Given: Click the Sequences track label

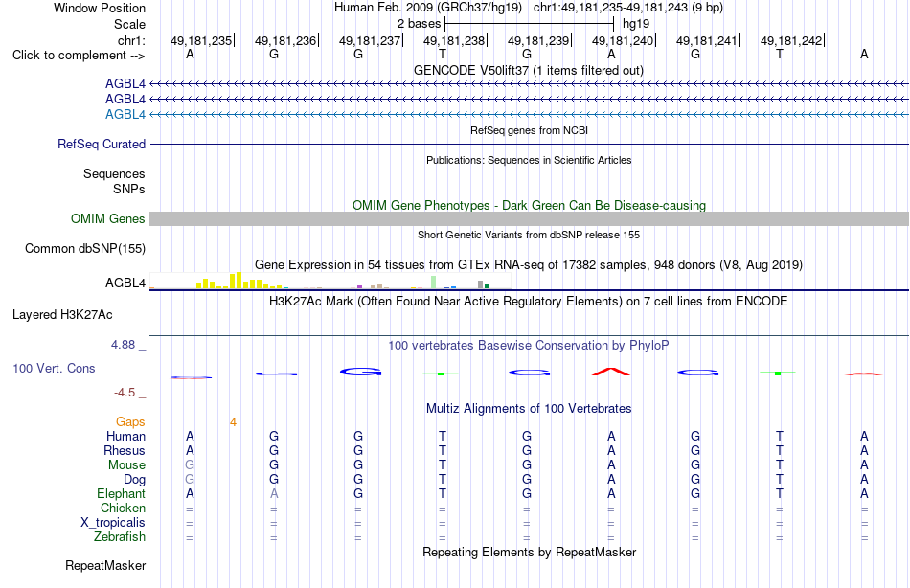Looking at the screenshot, I should [114, 173].
